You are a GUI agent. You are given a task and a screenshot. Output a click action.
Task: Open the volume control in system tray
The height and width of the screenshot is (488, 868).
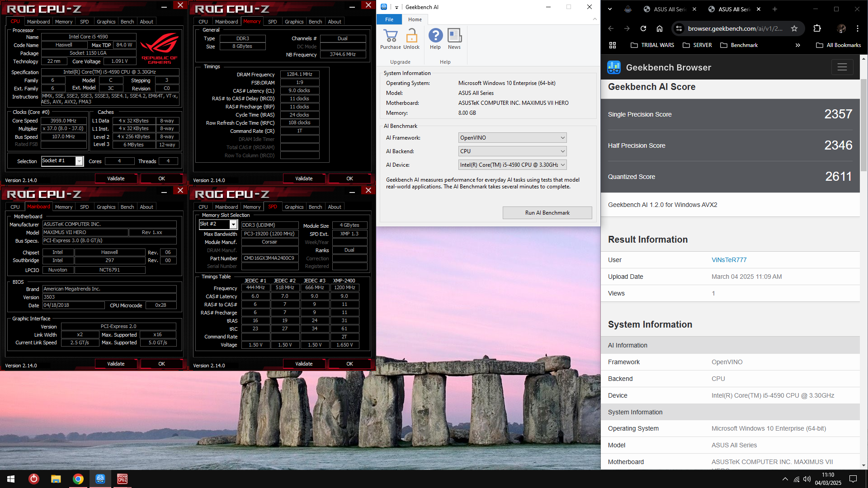point(807,479)
